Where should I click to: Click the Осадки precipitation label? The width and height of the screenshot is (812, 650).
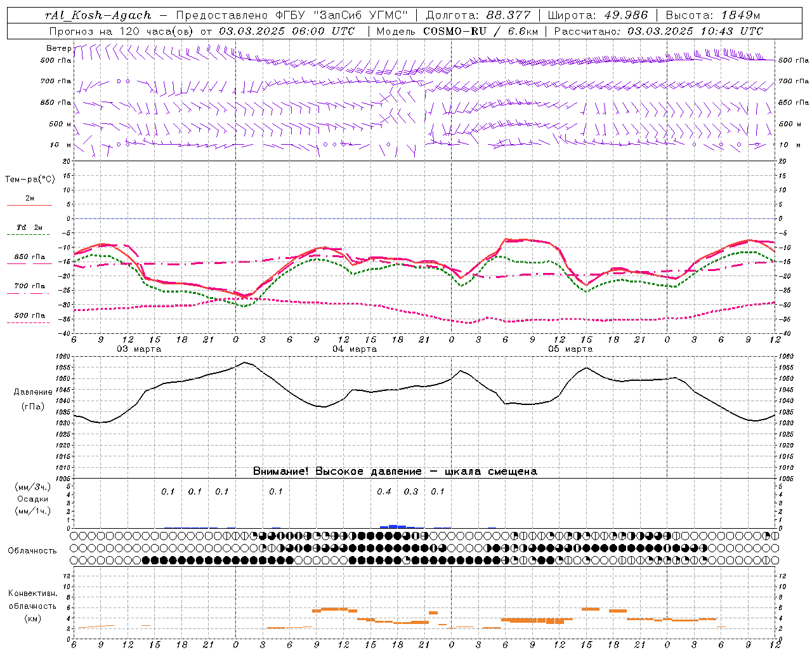coord(32,499)
